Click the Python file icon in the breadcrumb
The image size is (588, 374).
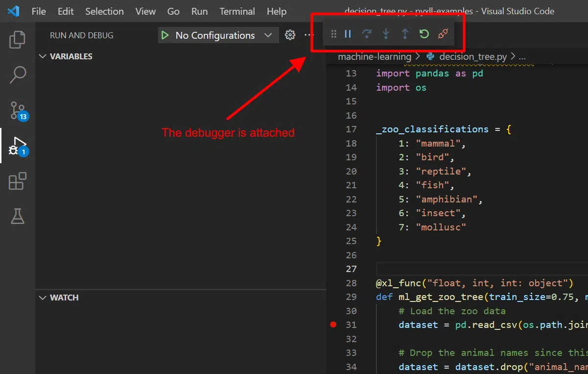click(430, 57)
